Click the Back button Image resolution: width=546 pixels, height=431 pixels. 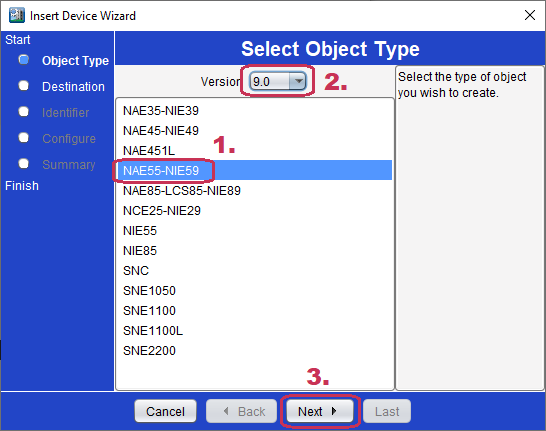[241, 412]
